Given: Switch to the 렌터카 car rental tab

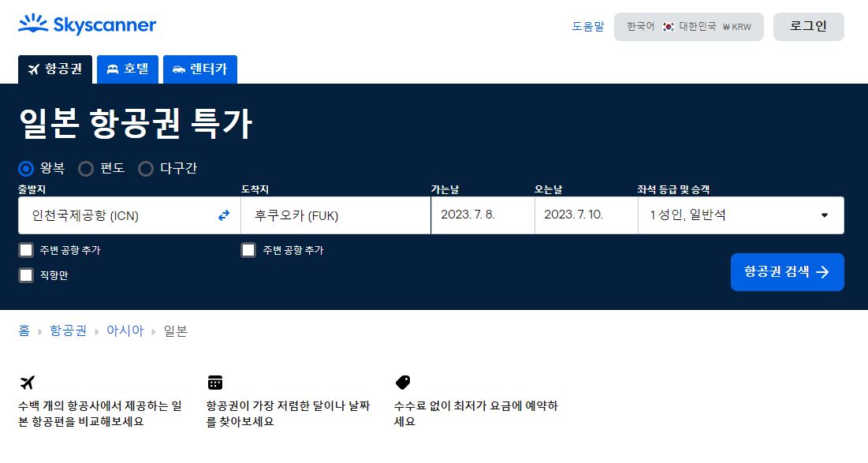Looking at the screenshot, I should 199,69.
